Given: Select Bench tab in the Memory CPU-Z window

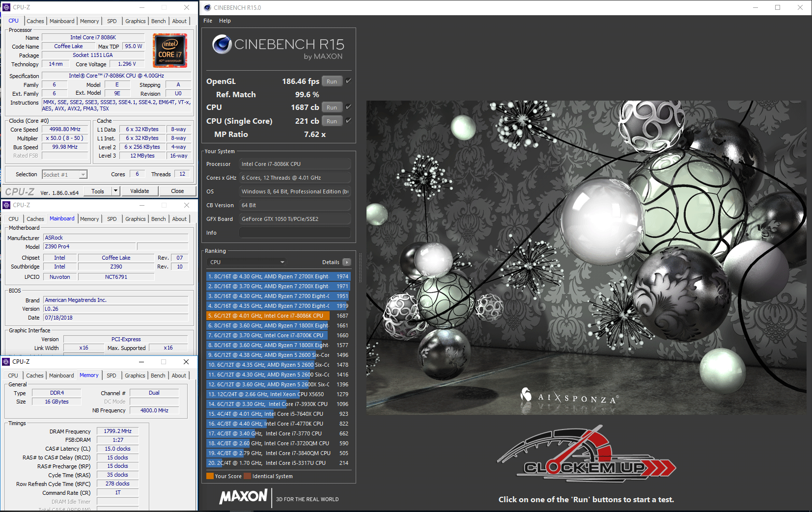Looking at the screenshot, I should click(158, 376).
